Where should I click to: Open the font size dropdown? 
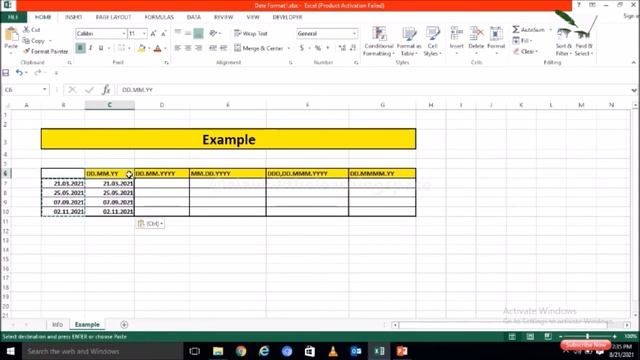144,33
